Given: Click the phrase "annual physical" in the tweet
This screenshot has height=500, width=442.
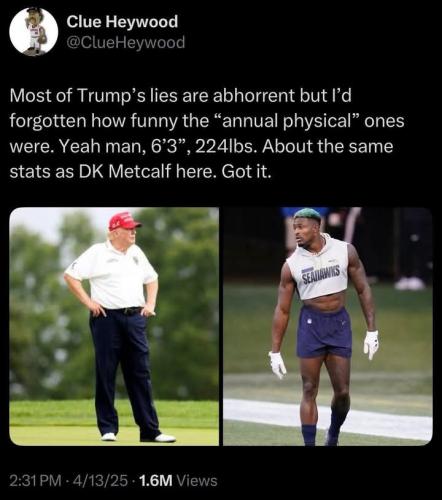Looking at the screenshot, I should pyautogui.click(x=288, y=121).
